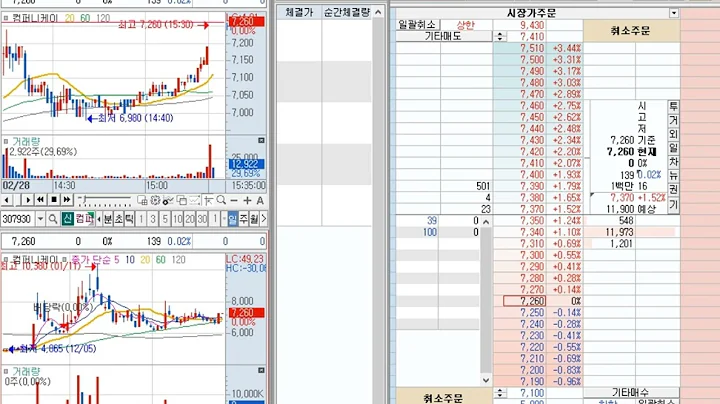Click the 기타매수 button
720x404 pixels.
point(631,393)
